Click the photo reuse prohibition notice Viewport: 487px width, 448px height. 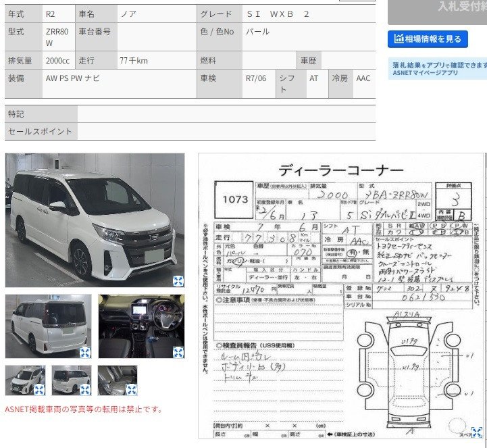(x=84, y=409)
